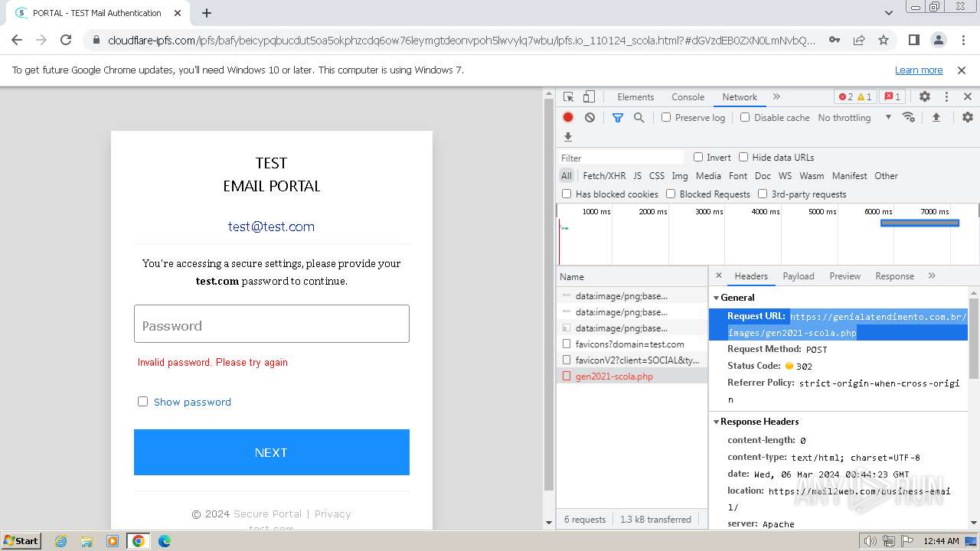The width and height of the screenshot is (980, 551).
Task: Click the browser address bar URL
Action: [x=462, y=40]
